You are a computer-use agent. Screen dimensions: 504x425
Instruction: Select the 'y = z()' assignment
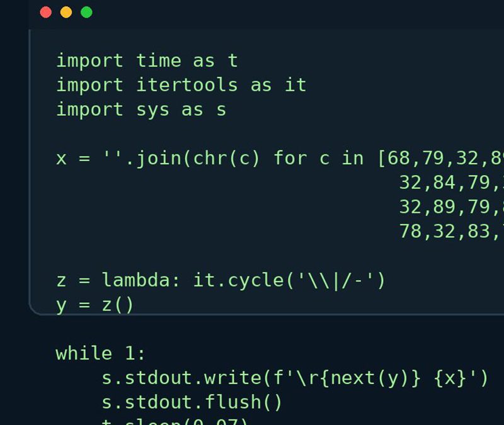(x=94, y=304)
